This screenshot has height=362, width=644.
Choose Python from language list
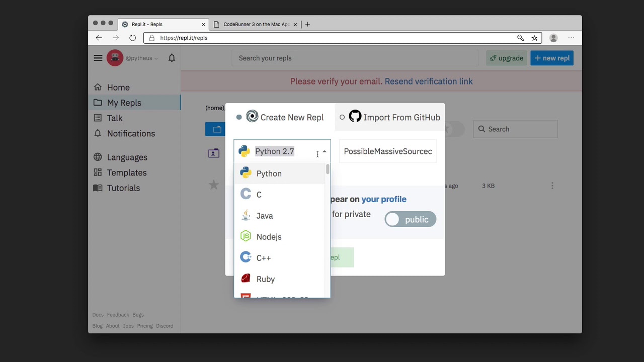click(x=280, y=173)
